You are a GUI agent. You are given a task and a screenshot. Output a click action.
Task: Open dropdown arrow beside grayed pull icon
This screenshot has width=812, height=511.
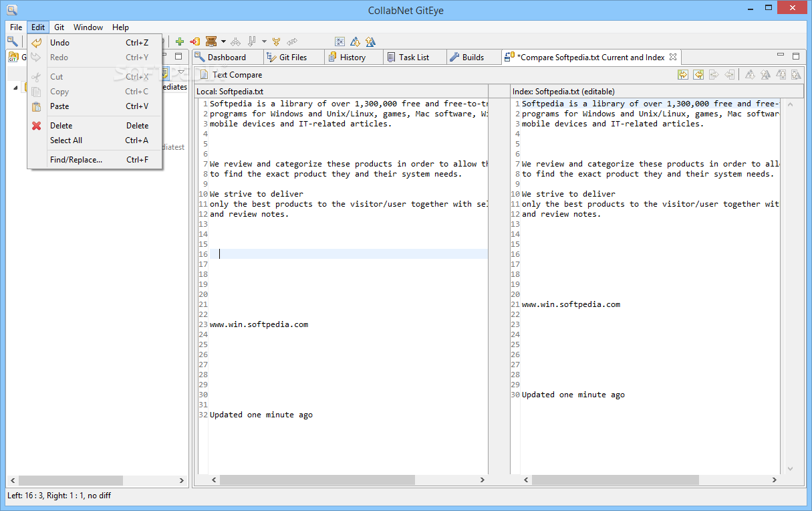[x=264, y=41]
